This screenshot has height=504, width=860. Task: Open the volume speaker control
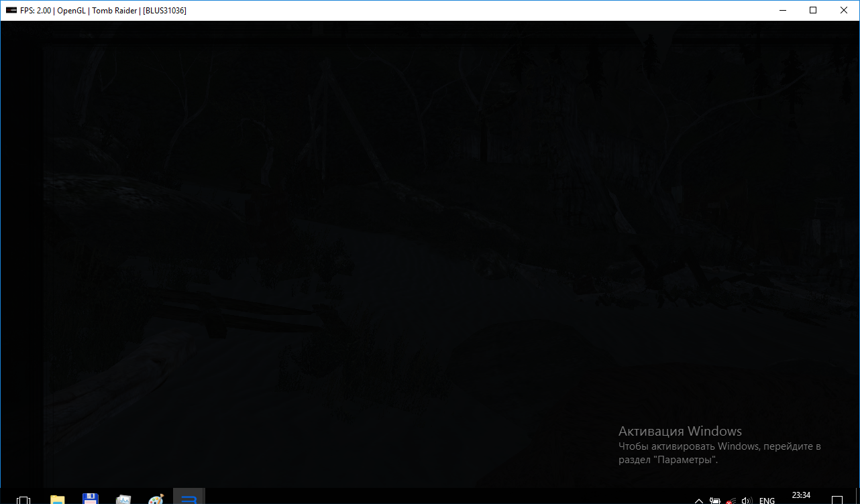(x=747, y=500)
